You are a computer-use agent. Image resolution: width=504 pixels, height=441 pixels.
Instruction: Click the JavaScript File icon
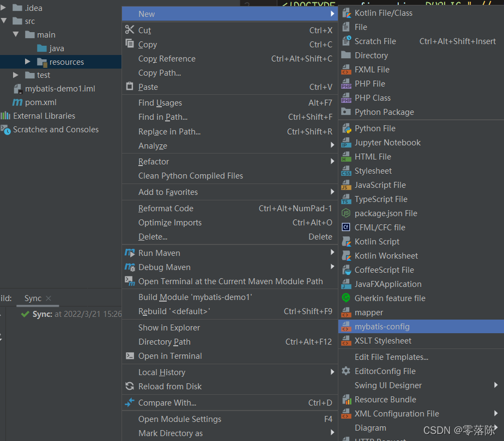[346, 185]
